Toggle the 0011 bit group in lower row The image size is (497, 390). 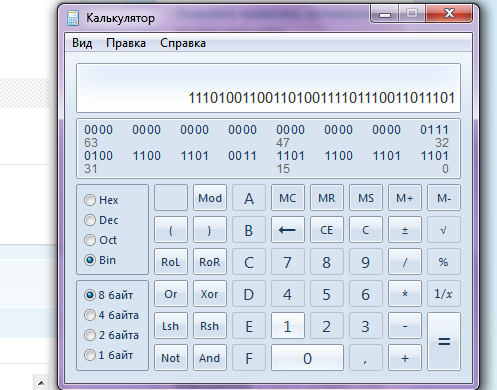242,155
